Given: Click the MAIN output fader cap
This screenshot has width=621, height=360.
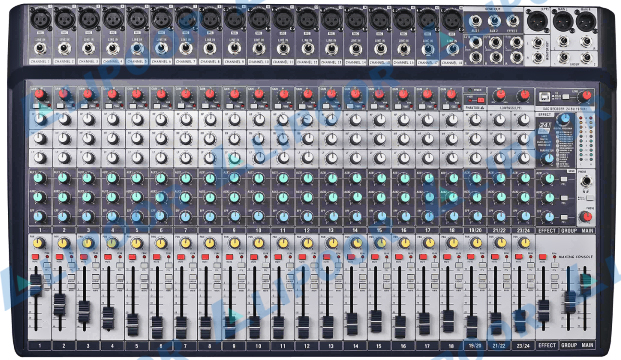Looking at the screenshot, I should pos(585,284).
